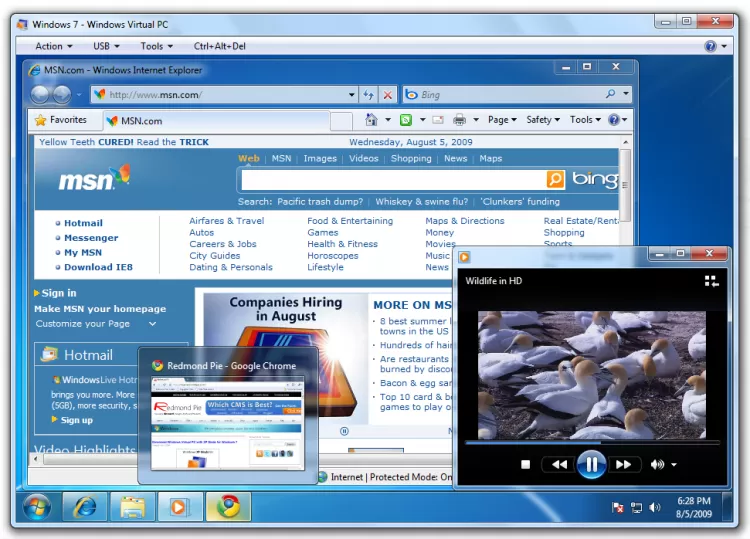The image size is (750, 539).
Task: Click the Internet Explorer forward button
Action: point(62,95)
